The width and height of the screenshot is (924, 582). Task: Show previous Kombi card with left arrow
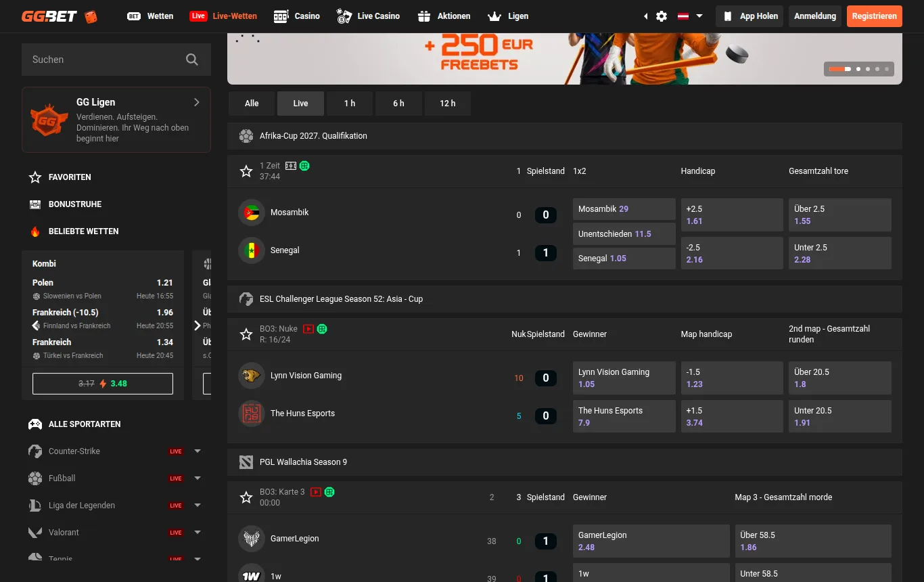(36, 326)
